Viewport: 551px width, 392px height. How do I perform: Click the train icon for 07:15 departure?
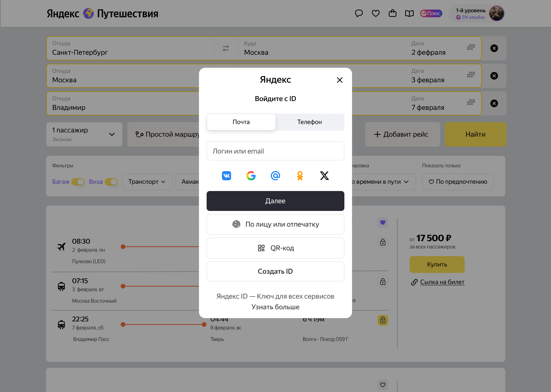tap(61, 286)
